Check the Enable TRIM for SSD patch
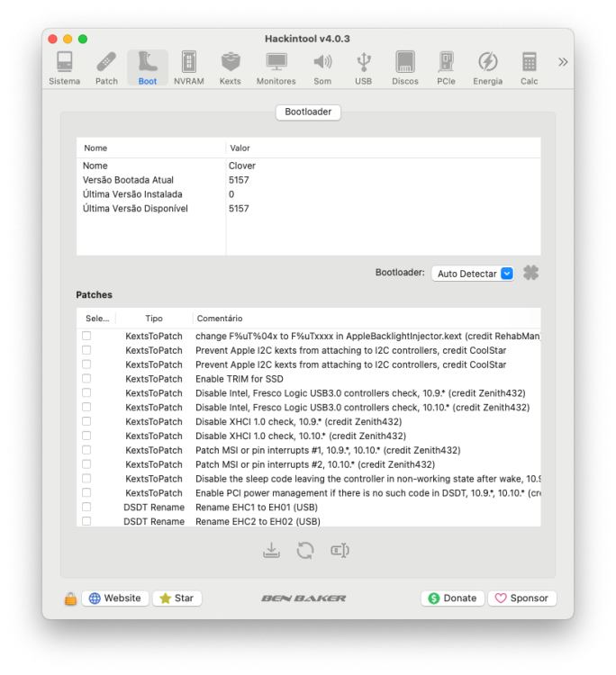This screenshot has height=675, width=616. point(86,378)
